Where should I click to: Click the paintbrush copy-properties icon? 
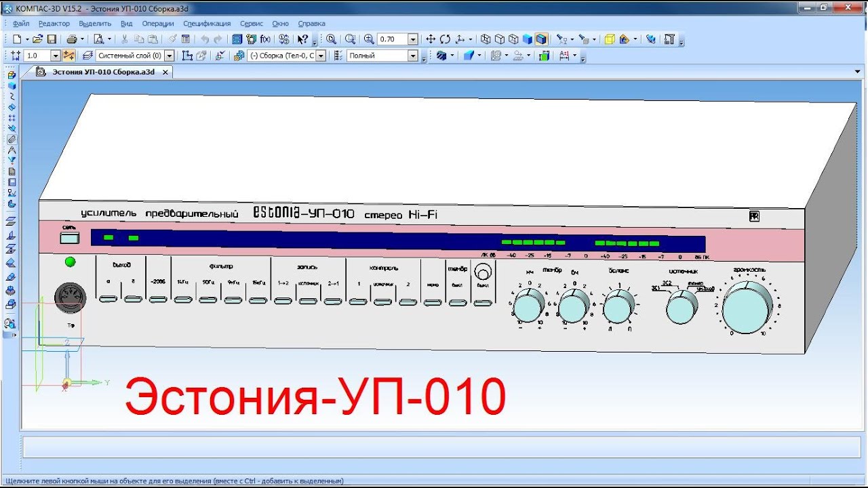(x=172, y=39)
